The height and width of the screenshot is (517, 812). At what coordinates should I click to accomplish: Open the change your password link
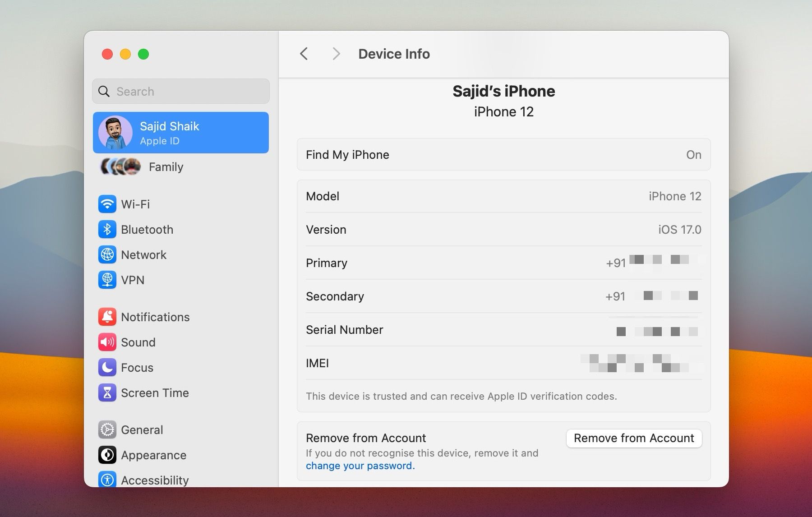pos(360,466)
